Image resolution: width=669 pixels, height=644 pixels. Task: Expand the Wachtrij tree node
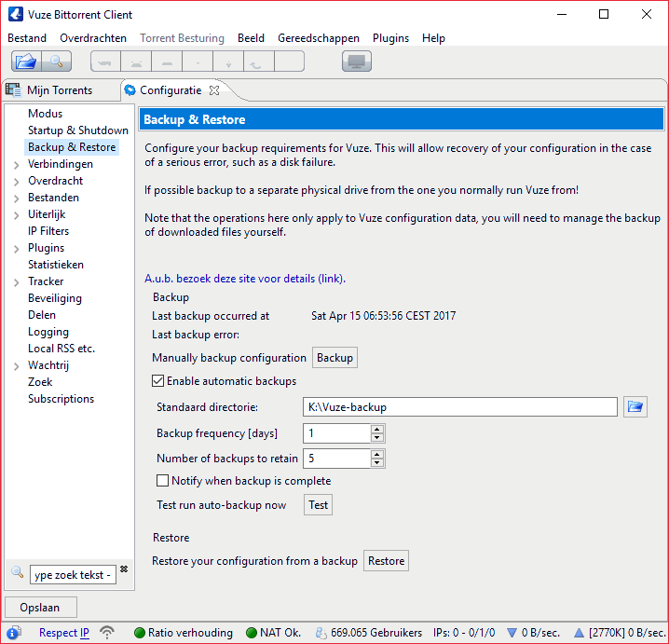click(x=17, y=366)
